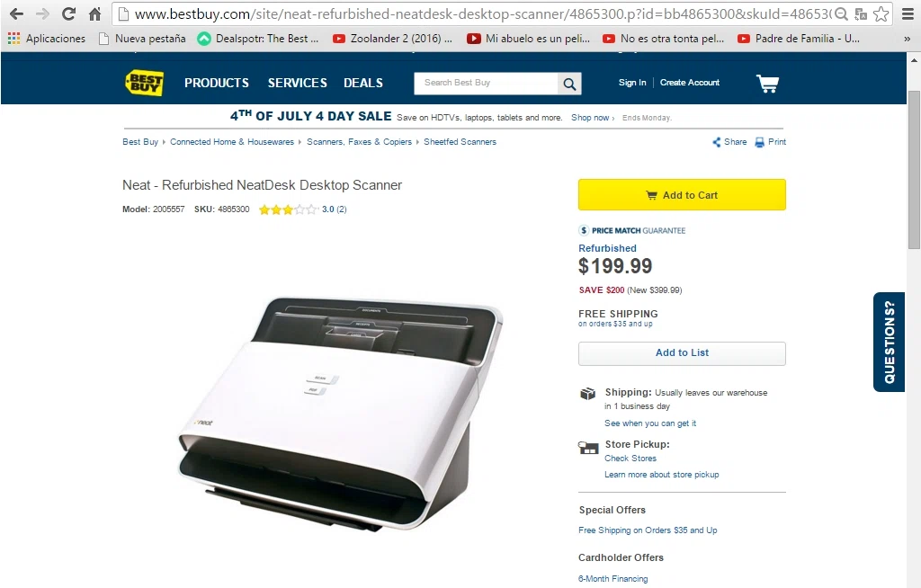
Task: Open the PRODUCTS menu
Action: [217, 83]
